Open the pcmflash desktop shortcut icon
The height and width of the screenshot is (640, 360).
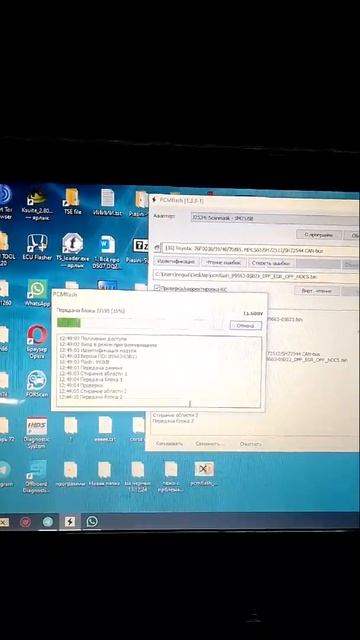[x=204, y=473]
